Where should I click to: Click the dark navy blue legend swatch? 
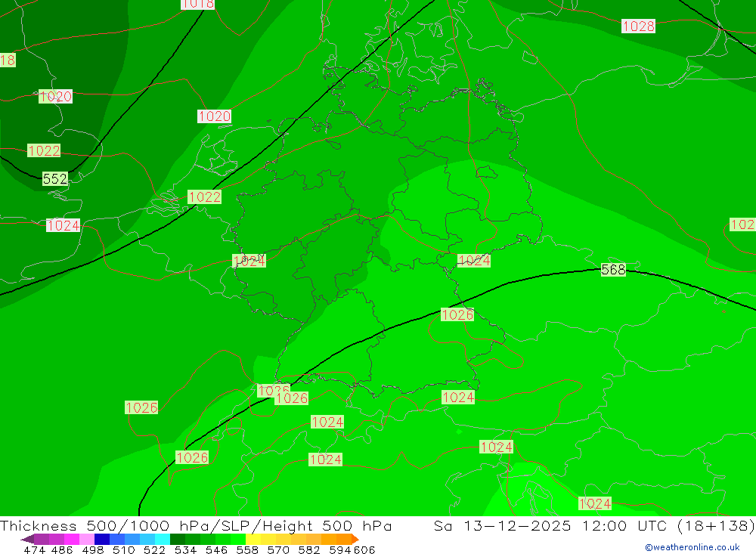pyautogui.click(x=102, y=539)
